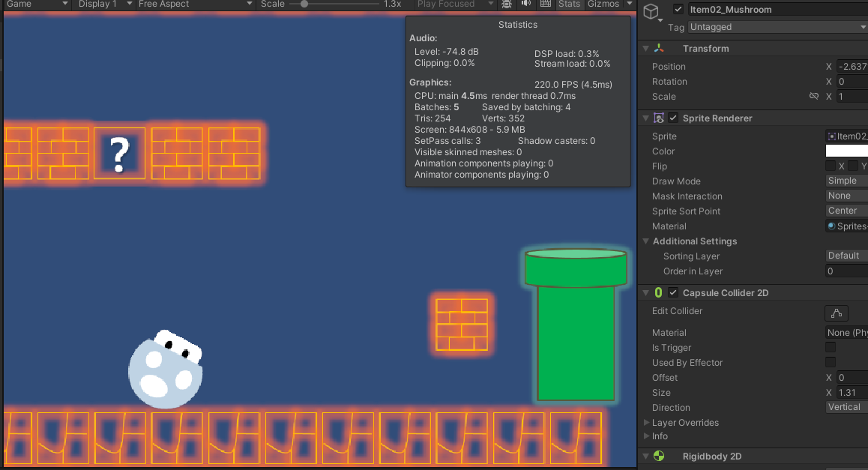868x470 pixels.
Task: Edit the Size X field value 1.31
Action: tap(852, 393)
